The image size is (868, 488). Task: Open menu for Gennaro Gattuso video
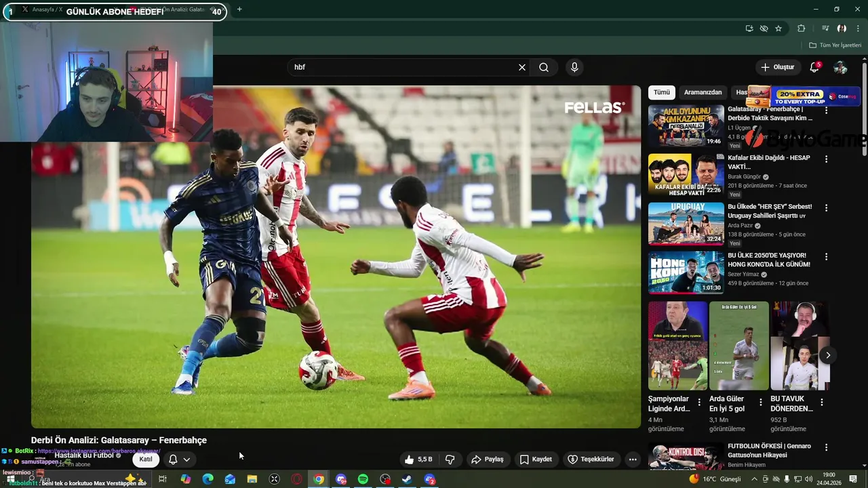pos(826,447)
